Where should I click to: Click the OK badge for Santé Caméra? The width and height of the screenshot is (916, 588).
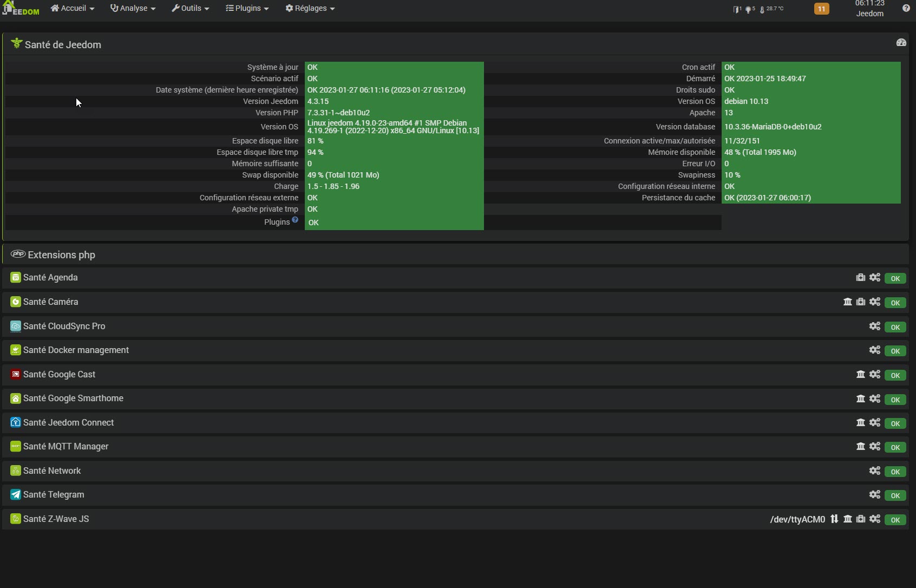(x=895, y=303)
